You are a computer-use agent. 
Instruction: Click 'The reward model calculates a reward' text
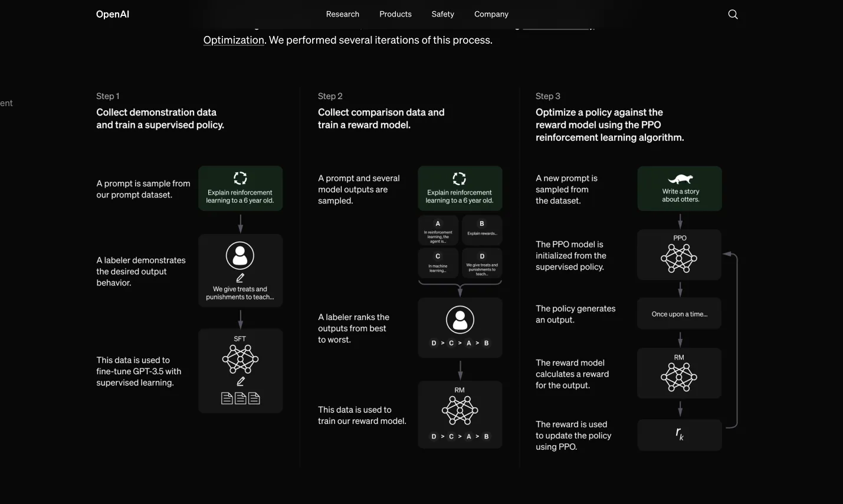coord(572,374)
